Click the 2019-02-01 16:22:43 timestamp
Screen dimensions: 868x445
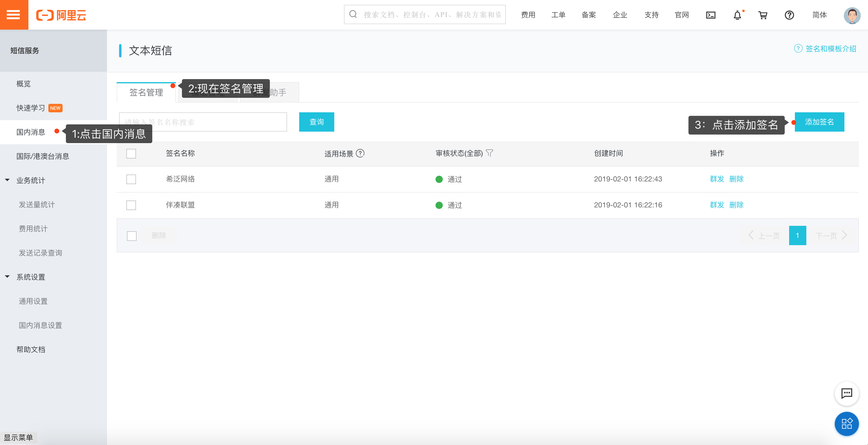click(628, 179)
